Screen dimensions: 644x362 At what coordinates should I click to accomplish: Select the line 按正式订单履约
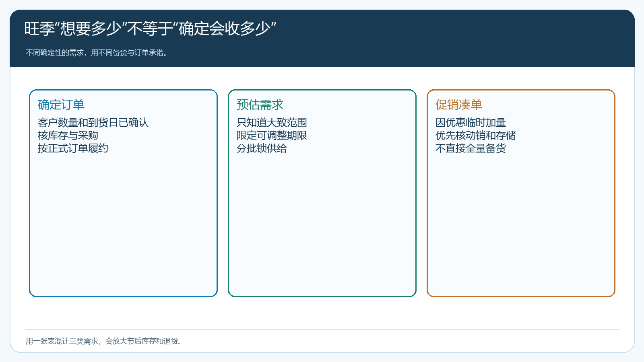pos(73,148)
